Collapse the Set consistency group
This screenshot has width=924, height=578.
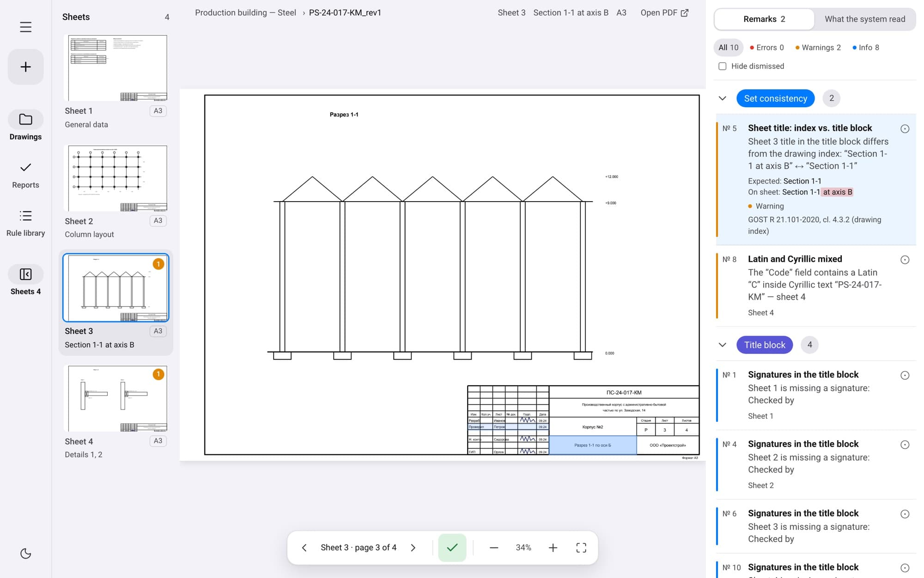click(723, 98)
